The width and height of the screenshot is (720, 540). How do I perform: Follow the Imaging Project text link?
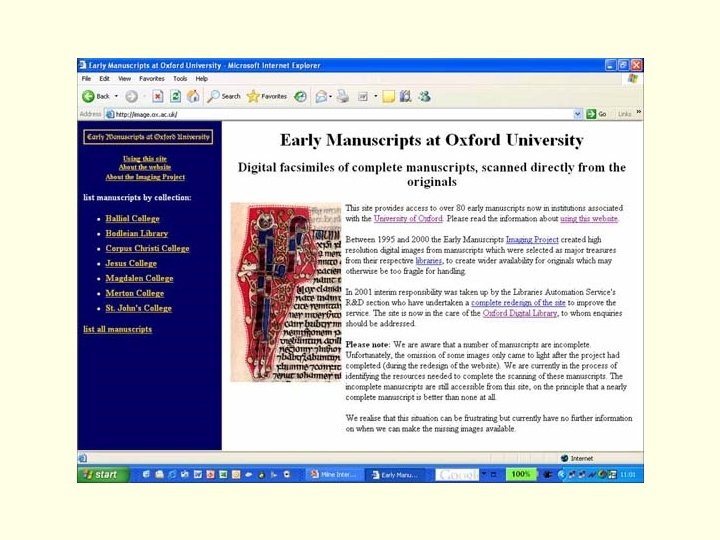point(532,240)
